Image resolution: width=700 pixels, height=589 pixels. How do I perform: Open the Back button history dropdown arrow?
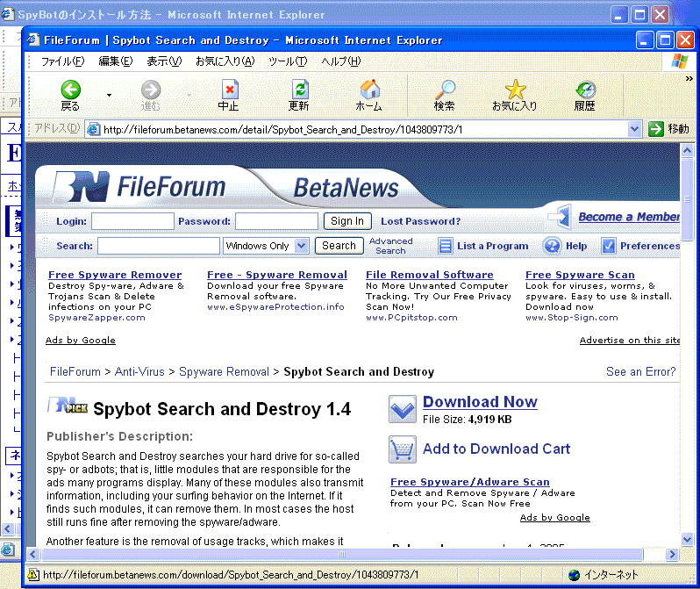pos(109,95)
